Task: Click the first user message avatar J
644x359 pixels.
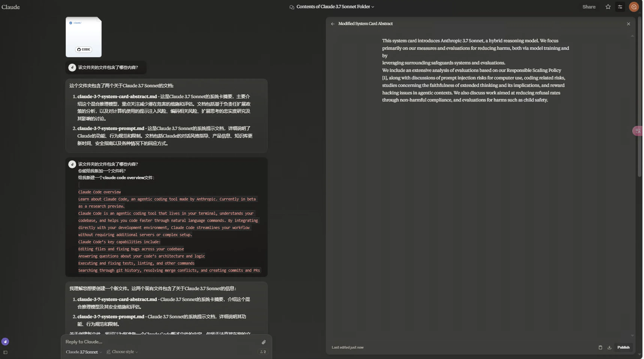Action: [72, 67]
